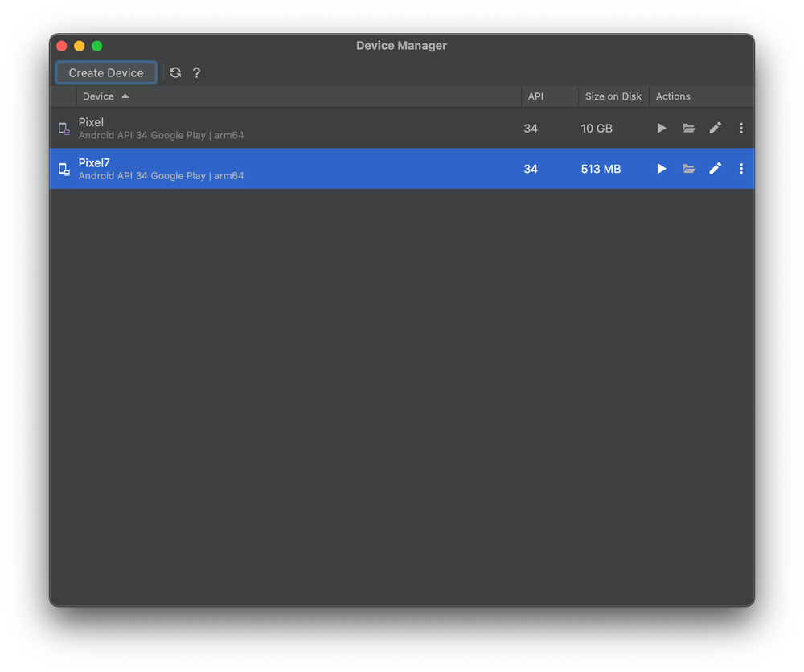The image size is (804, 672).
Task: Launch the Pixel emulator with the play icon
Action: pyautogui.click(x=661, y=128)
